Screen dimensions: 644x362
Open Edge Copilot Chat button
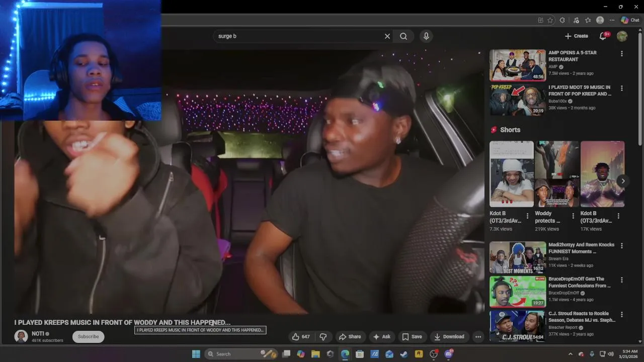(x=630, y=20)
